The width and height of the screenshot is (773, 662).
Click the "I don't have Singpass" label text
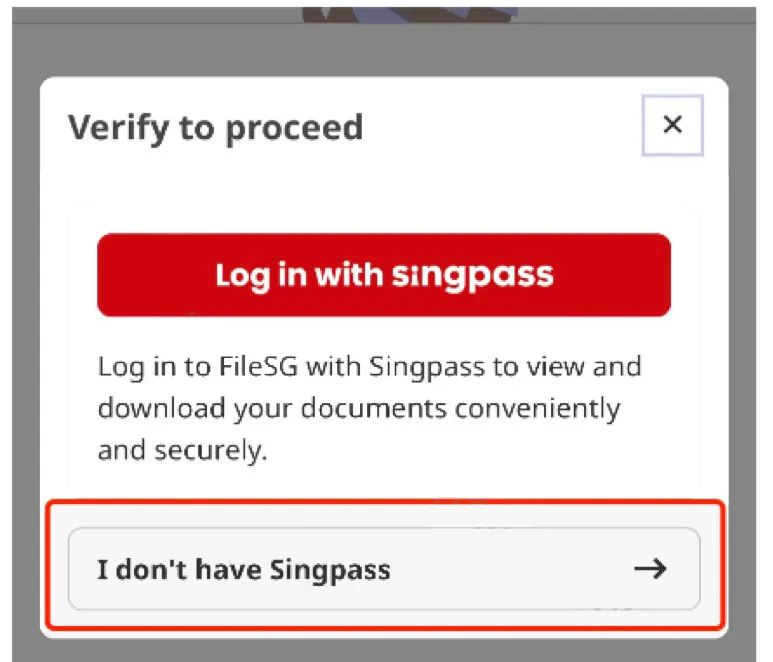243,570
